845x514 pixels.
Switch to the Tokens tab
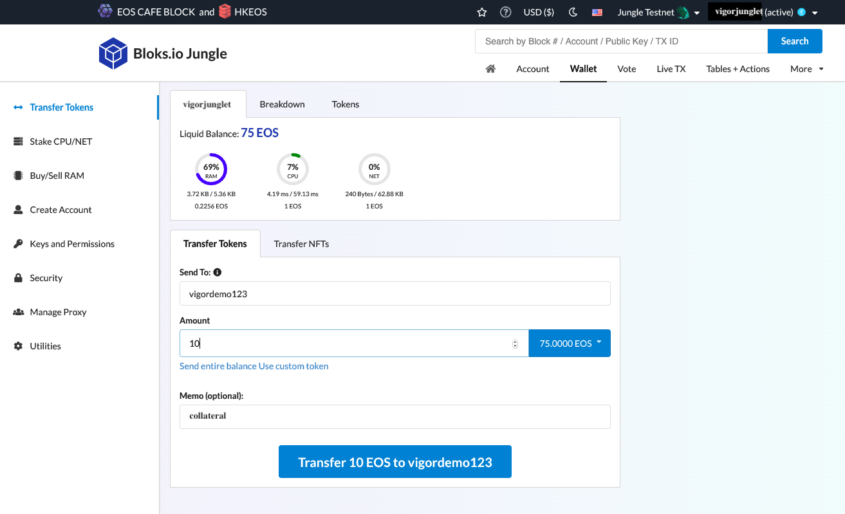tap(345, 104)
